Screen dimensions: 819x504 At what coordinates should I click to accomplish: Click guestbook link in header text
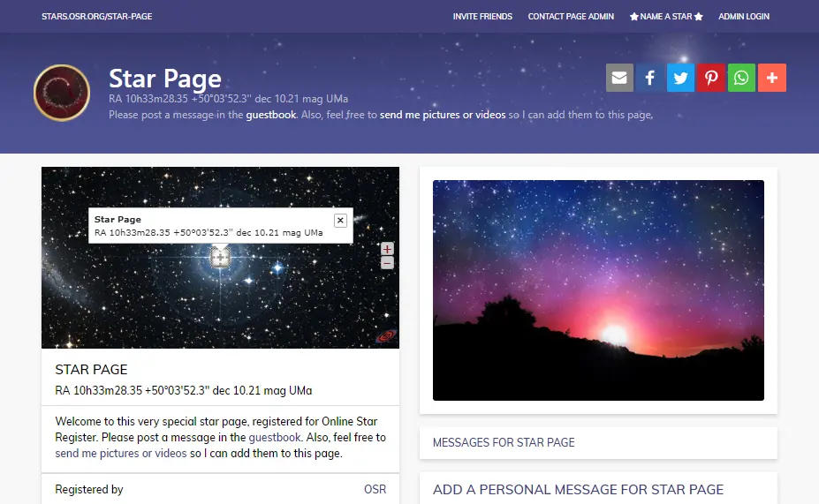(270, 115)
